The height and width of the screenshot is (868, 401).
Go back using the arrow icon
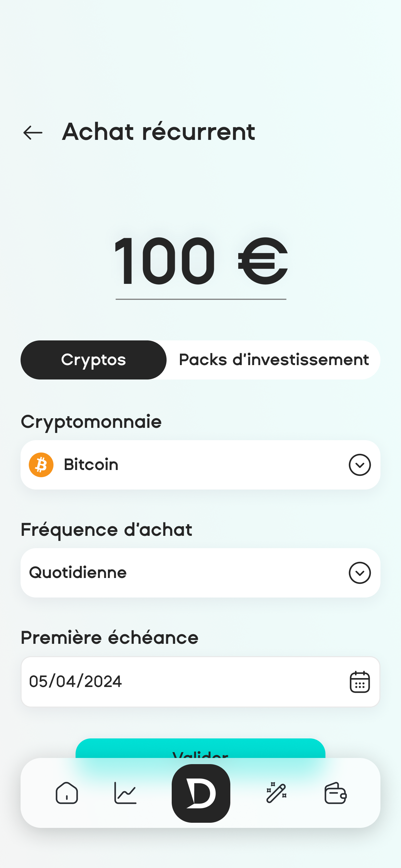(x=33, y=133)
